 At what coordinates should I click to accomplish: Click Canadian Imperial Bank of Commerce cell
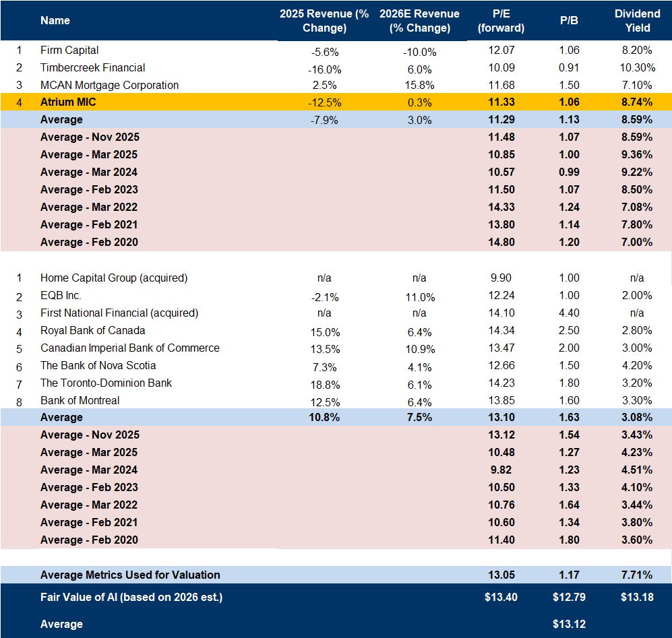(129, 348)
